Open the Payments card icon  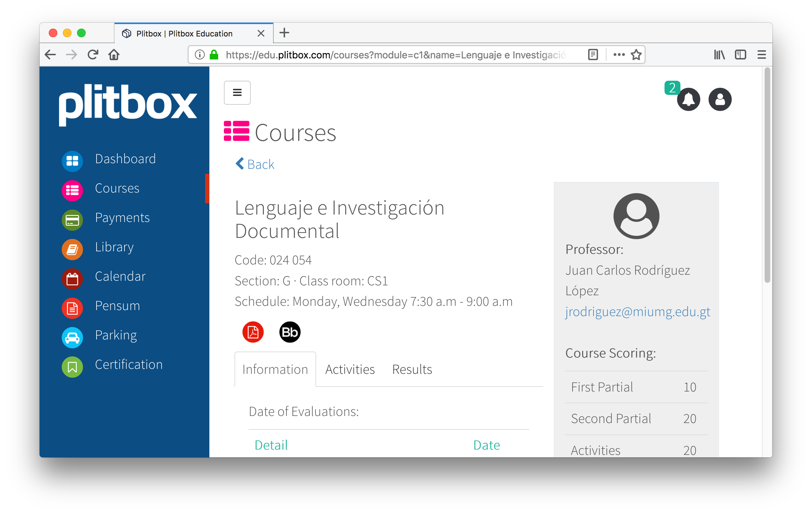click(72, 220)
